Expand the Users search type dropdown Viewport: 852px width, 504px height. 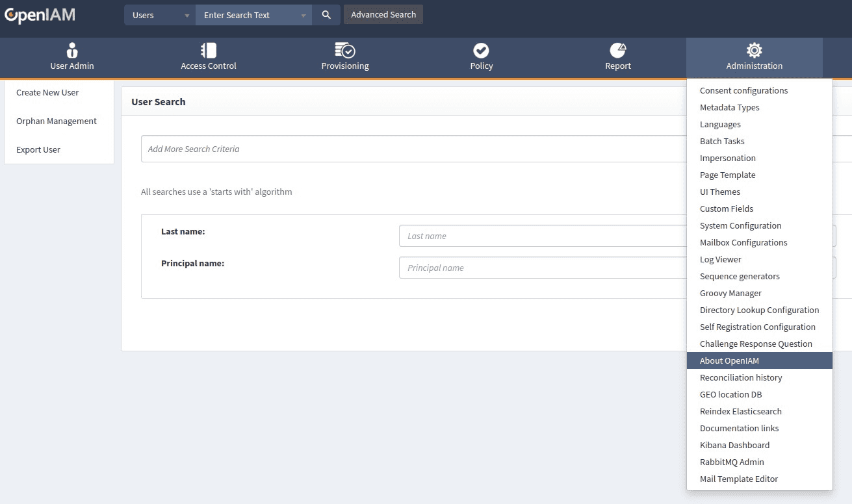point(159,15)
